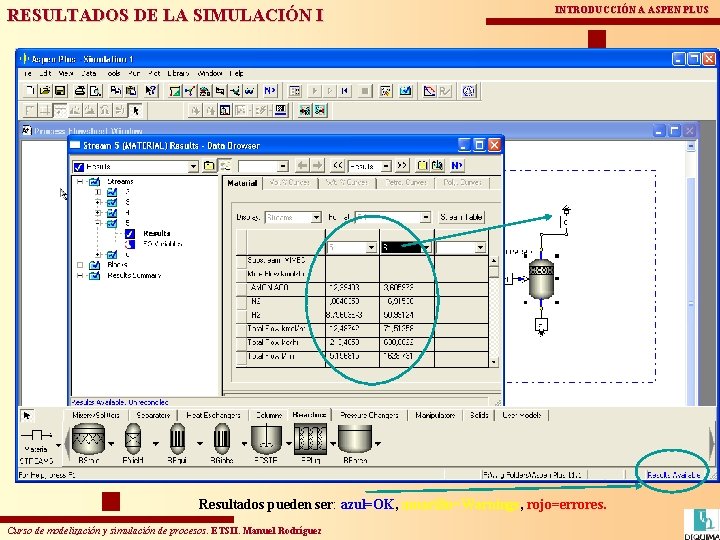Select the mode pointer in the model library
Image resolution: width=720 pixels, height=540 pixels.
tap(27, 416)
